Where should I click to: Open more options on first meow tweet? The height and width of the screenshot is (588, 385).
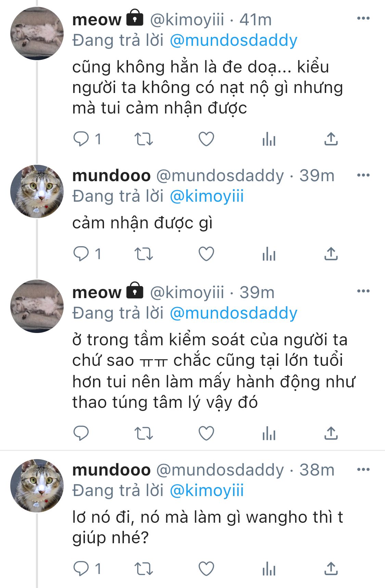(363, 18)
